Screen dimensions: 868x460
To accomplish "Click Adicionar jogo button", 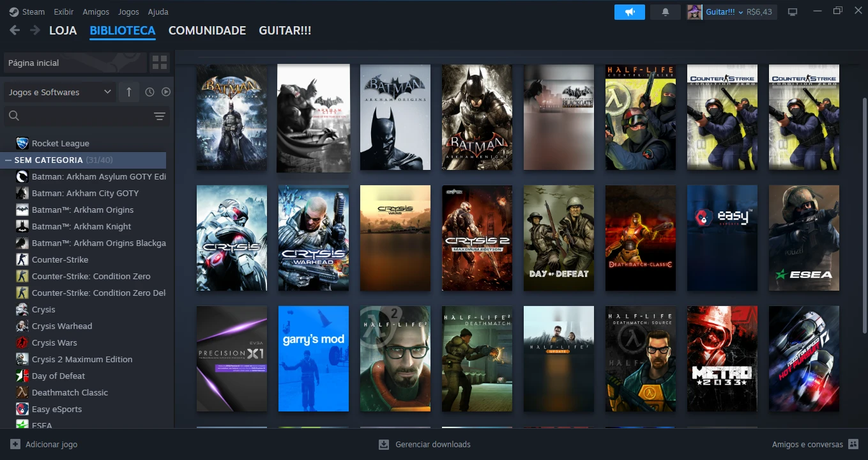I will click(x=44, y=444).
